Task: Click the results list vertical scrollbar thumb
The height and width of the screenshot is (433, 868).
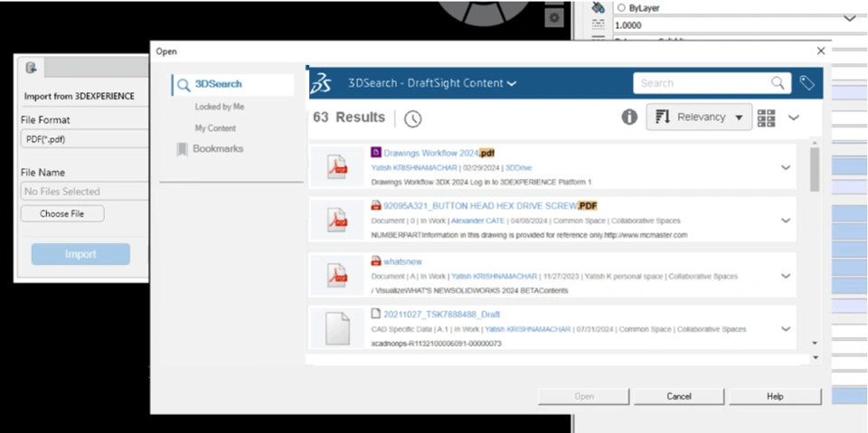Action: 815,169
